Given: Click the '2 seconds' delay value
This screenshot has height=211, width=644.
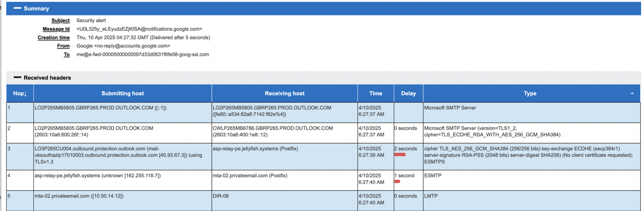Looking at the screenshot, I should tap(405, 149).
